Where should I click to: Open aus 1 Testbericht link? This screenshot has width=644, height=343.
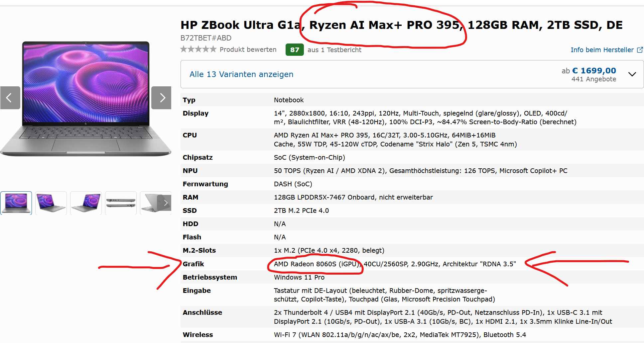(x=334, y=50)
